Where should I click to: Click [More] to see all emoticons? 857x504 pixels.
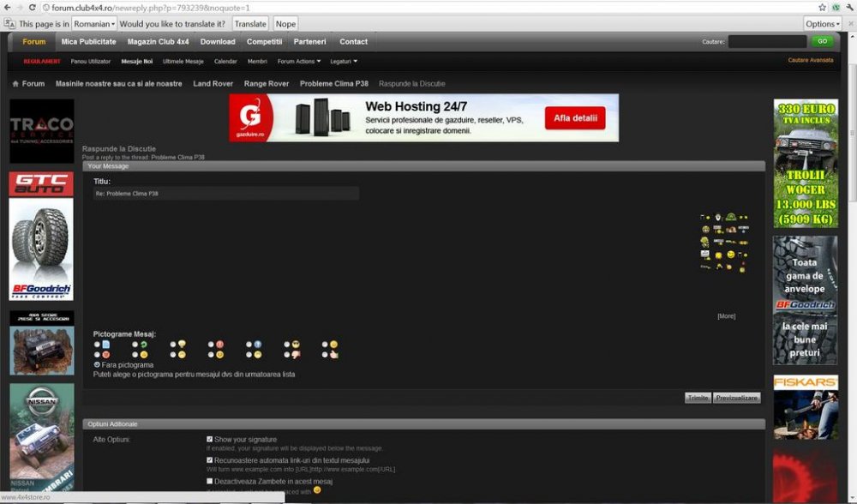726,315
